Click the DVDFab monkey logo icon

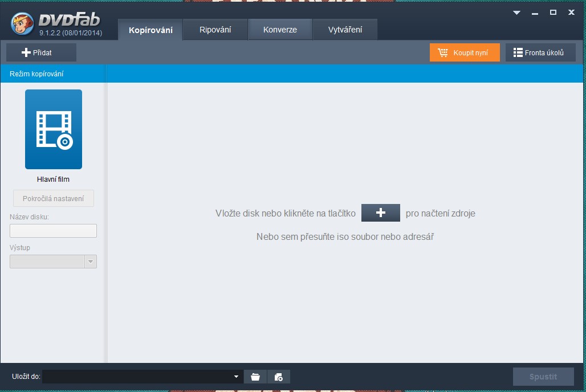click(x=22, y=23)
